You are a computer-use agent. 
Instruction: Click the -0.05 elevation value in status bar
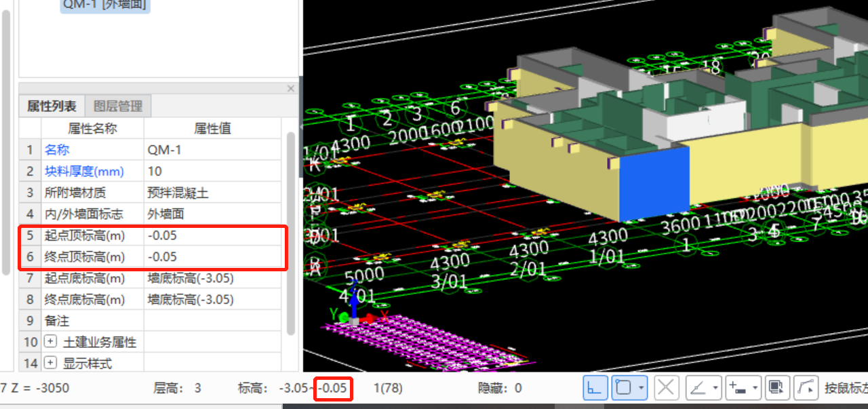pyautogui.click(x=333, y=389)
